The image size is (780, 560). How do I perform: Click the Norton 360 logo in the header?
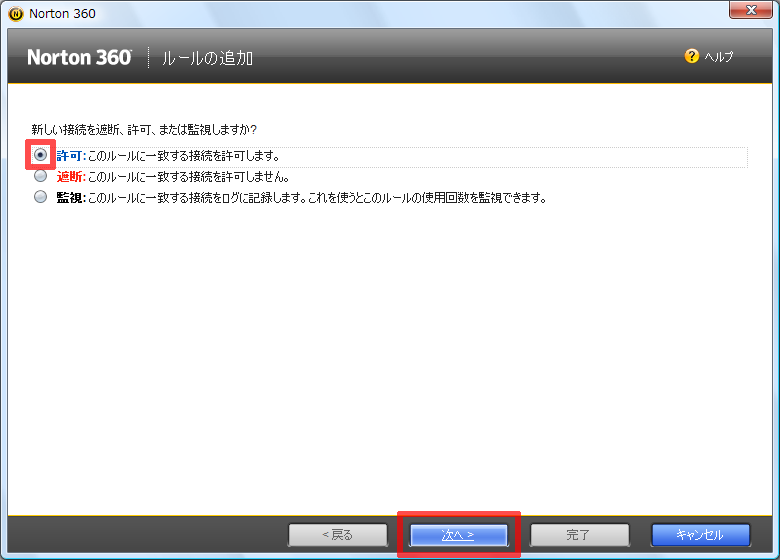pyautogui.click(x=79, y=58)
